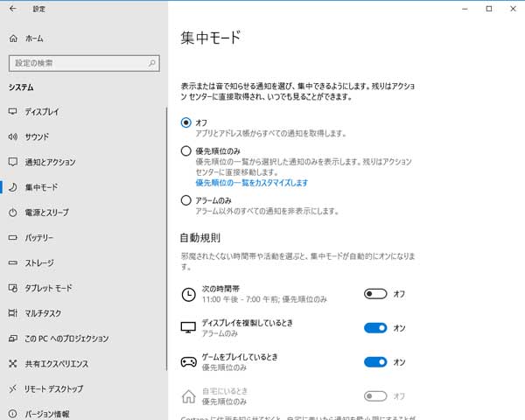Screen dimensions: 525x420
Task: Toggle ディスプレイを複製しているとき switch off
Action: [375, 328]
